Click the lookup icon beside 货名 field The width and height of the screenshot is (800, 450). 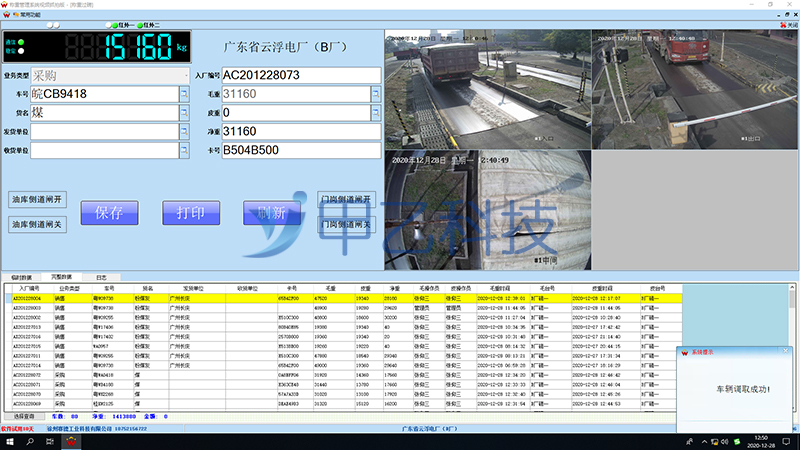[x=184, y=113]
